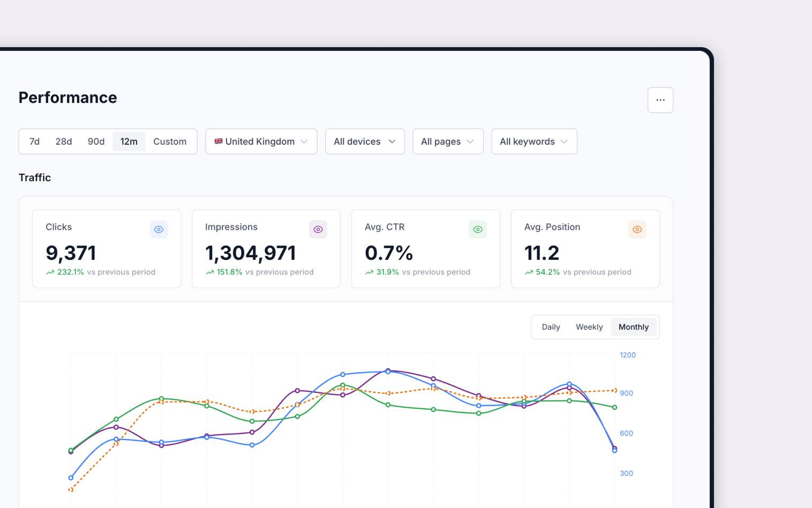Click the 300 y-axis label
Screen dimensions: 812x508
click(x=626, y=474)
